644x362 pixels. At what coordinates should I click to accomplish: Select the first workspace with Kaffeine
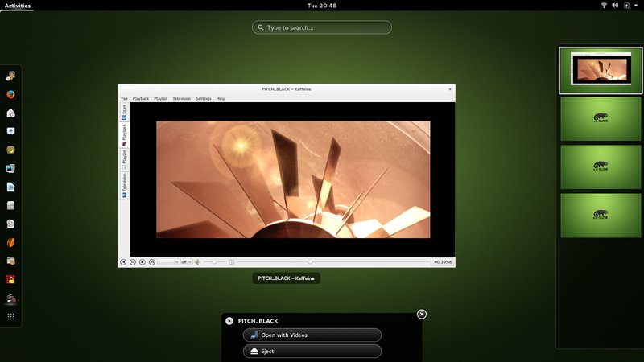click(x=601, y=70)
